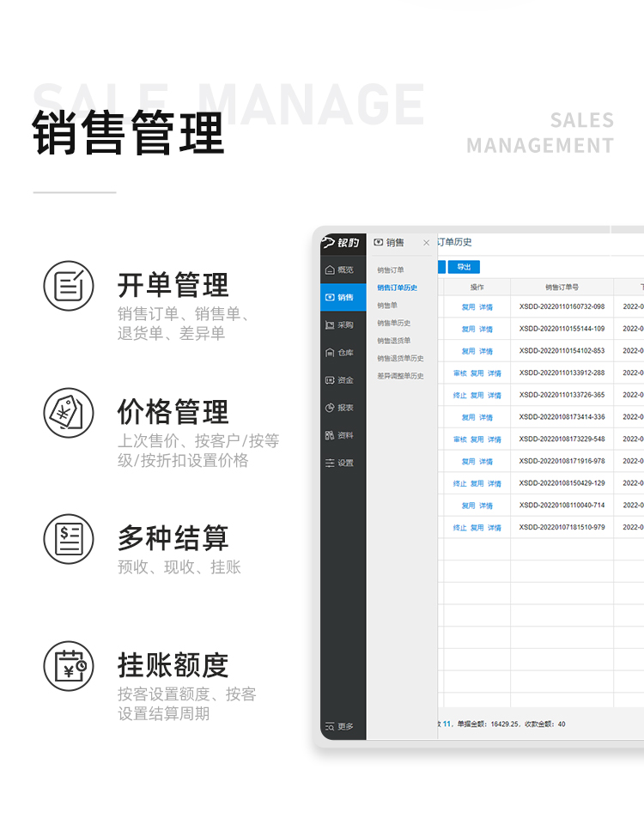Screen dimensions: 644x830
Task: Open the 销售订单 submenu item
Action: click(x=391, y=270)
